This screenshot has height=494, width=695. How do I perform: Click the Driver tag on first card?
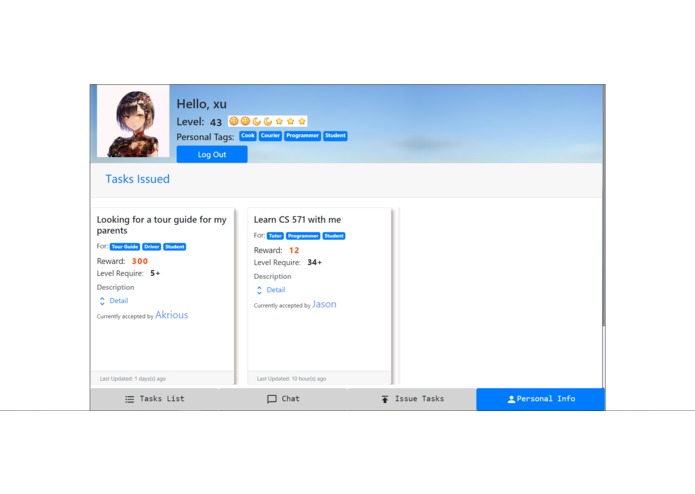tap(152, 247)
